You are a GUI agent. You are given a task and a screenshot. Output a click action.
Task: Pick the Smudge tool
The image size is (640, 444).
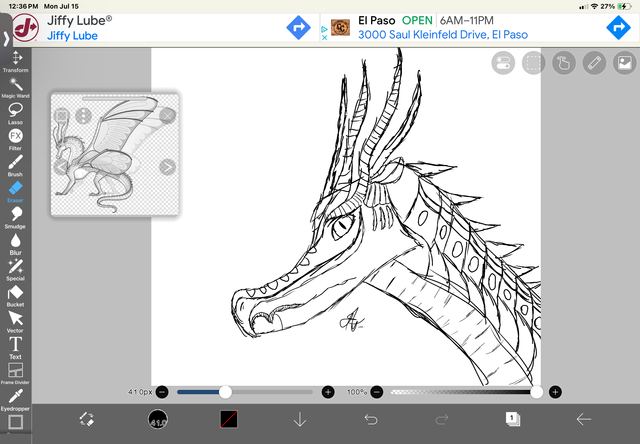[x=16, y=218]
